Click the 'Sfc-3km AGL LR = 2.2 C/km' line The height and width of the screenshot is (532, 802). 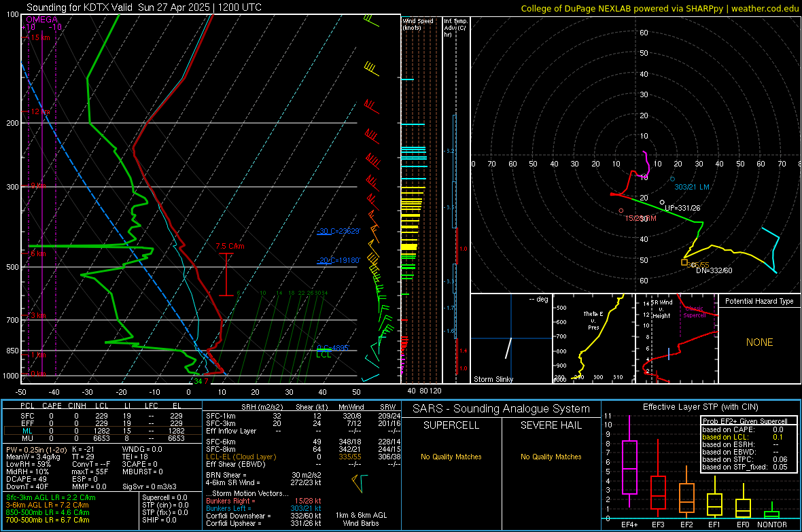[x=51, y=497]
